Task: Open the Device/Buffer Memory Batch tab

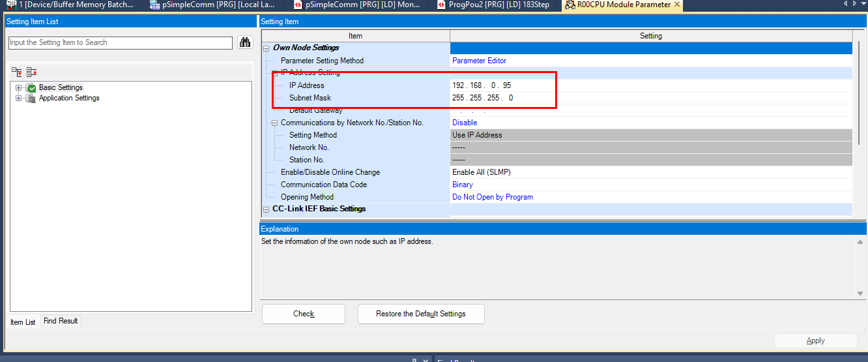Action: click(70, 5)
